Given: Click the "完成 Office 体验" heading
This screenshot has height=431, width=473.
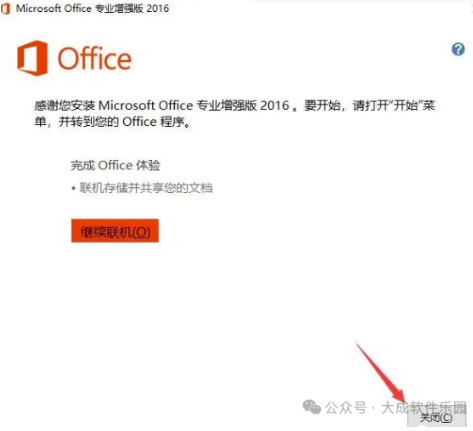Looking at the screenshot, I should [115, 165].
